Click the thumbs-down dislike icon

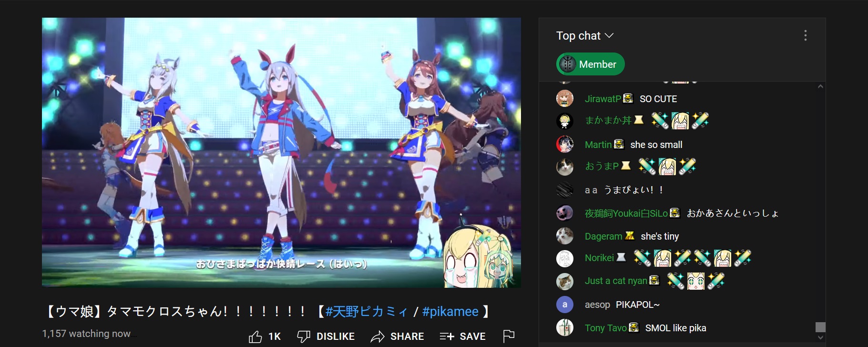point(304,336)
